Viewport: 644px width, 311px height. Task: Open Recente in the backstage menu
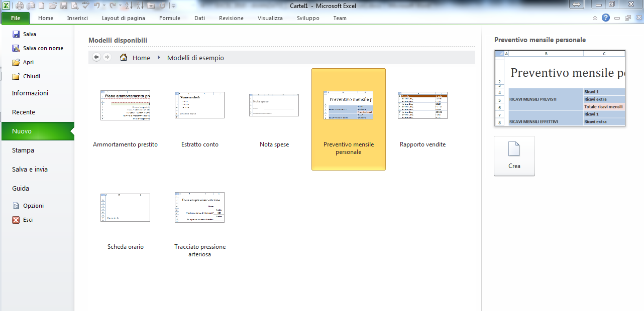(37, 112)
